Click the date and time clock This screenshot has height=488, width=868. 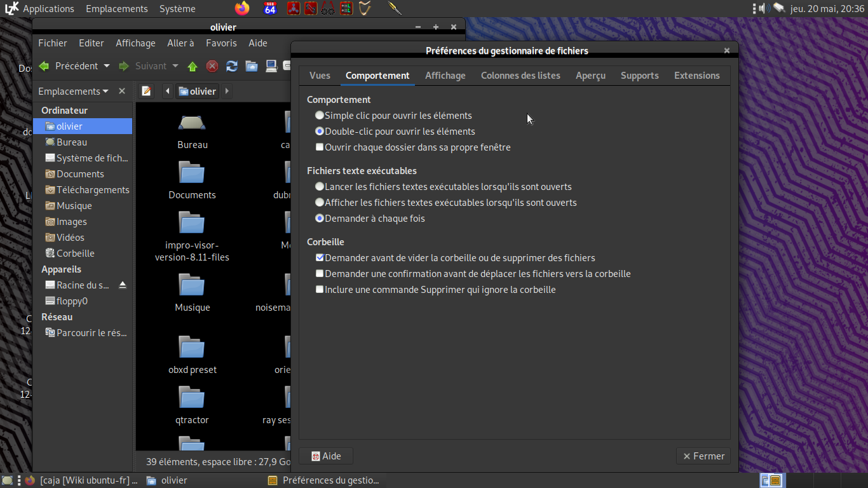click(827, 8)
